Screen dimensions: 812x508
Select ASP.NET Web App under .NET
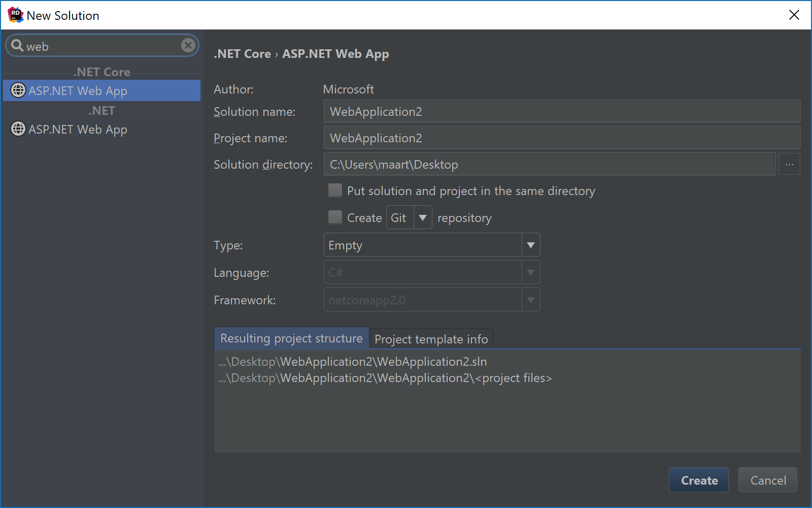[x=102, y=129]
